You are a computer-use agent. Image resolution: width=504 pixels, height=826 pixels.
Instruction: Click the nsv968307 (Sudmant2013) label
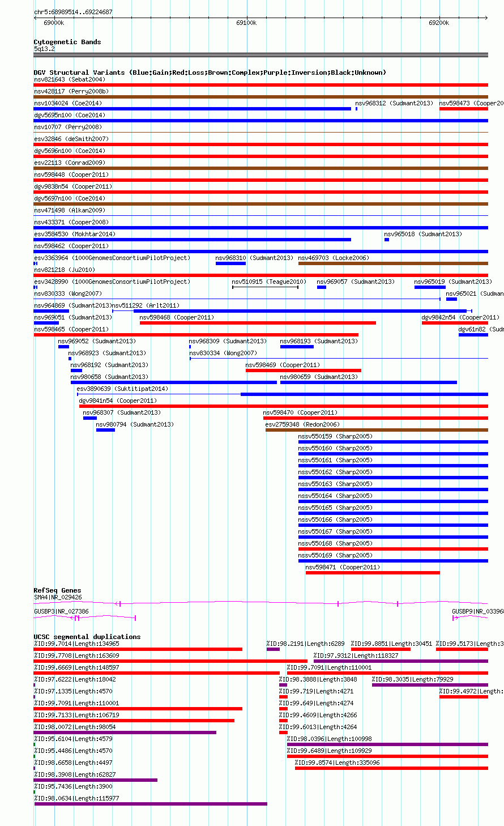tap(122, 412)
